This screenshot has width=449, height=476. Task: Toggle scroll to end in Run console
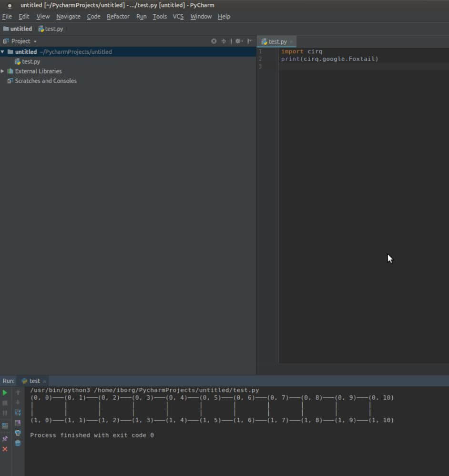pos(18,423)
